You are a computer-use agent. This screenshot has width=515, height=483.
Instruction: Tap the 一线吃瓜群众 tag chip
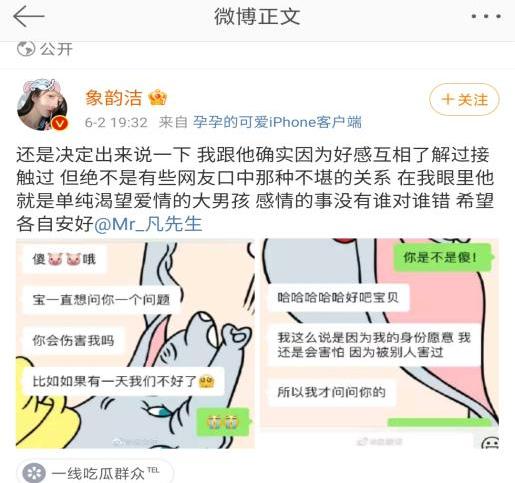tap(95, 472)
